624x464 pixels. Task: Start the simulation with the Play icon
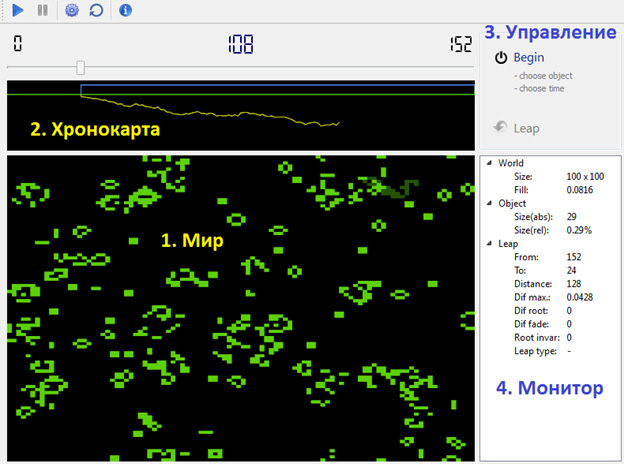(18, 10)
